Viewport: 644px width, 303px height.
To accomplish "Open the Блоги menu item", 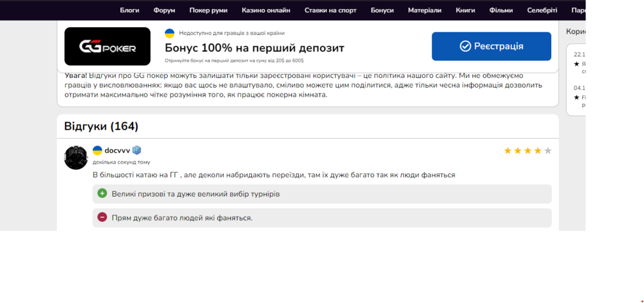I will point(129,10).
